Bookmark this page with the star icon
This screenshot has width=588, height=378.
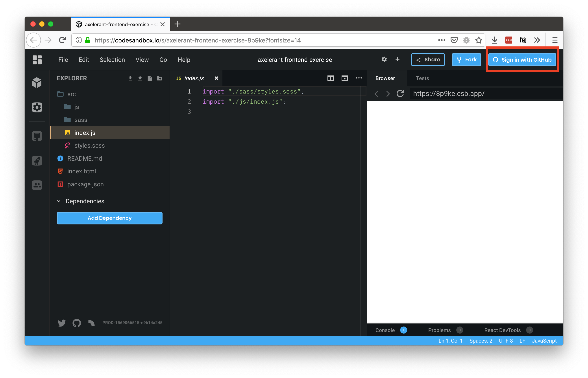pyautogui.click(x=479, y=40)
